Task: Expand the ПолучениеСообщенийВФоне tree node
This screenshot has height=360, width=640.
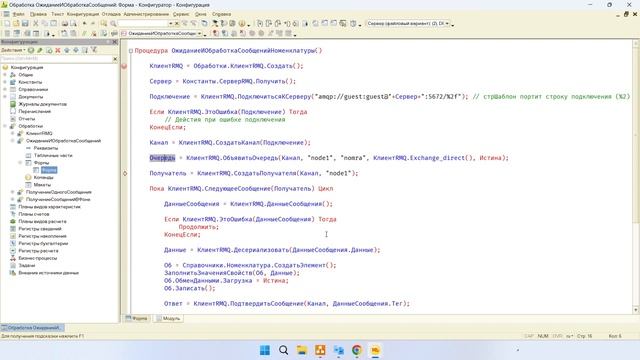Action: [x=13, y=200]
